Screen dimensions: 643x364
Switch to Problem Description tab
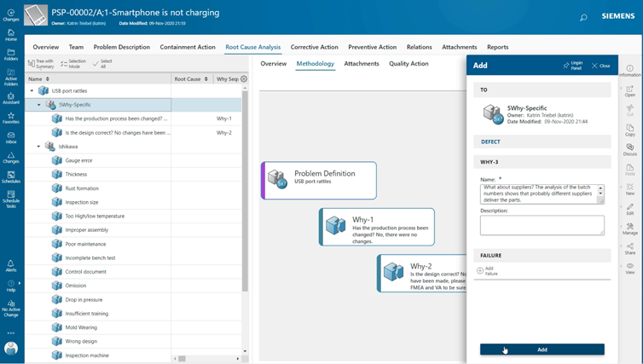point(122,47)
